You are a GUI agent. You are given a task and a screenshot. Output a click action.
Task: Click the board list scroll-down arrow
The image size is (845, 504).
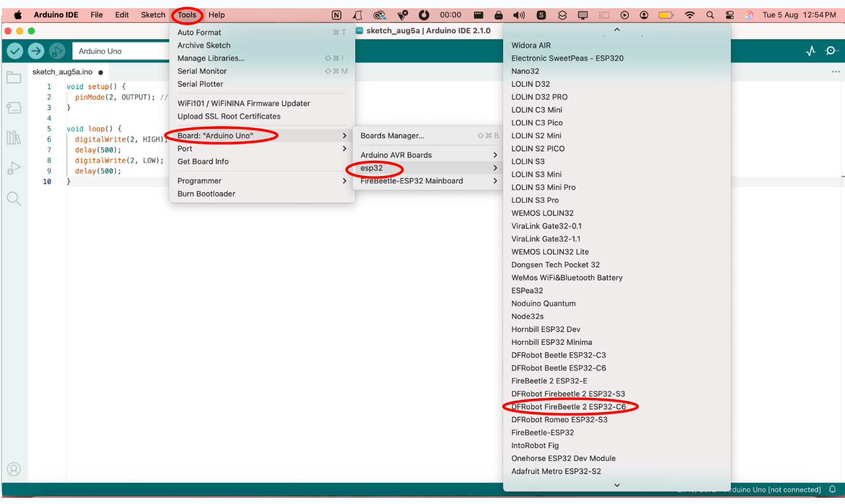pos(617,485)
